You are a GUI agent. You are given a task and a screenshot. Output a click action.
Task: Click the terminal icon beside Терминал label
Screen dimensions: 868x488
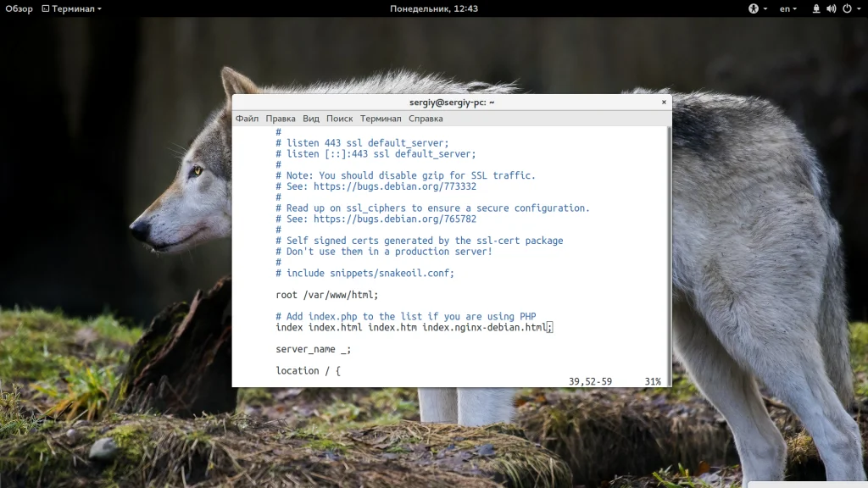coord(46,8)
